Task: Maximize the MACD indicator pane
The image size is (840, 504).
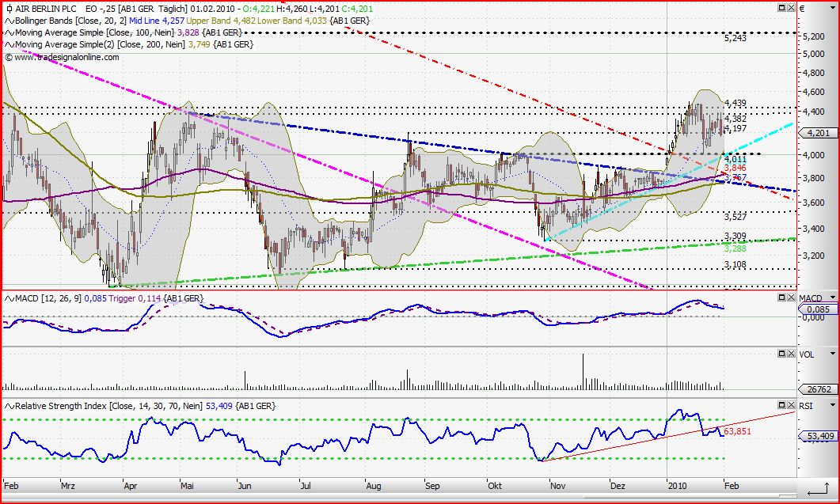Action: [781, 297]
